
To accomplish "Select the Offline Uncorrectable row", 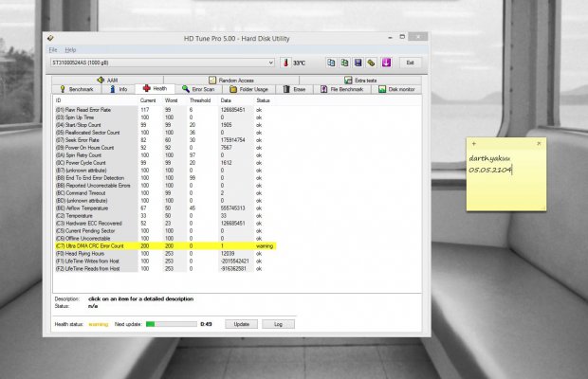I will [165, 238].
